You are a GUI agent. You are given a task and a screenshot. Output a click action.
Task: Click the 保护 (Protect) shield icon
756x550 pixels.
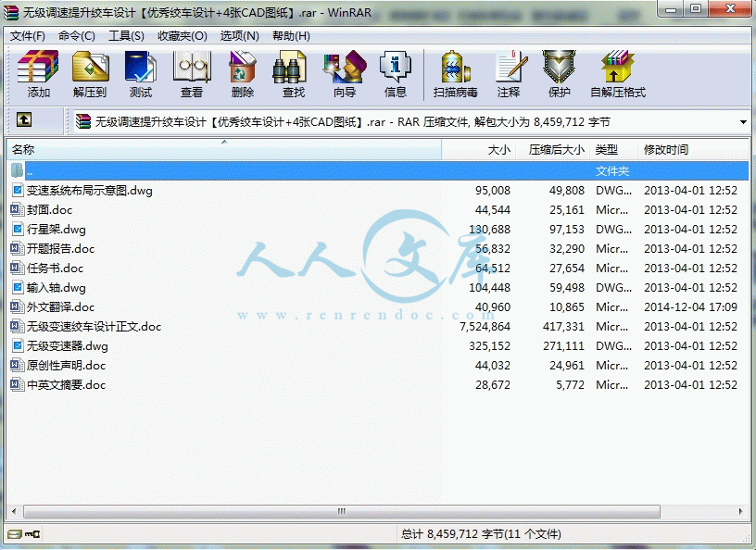tap(559, 67)
